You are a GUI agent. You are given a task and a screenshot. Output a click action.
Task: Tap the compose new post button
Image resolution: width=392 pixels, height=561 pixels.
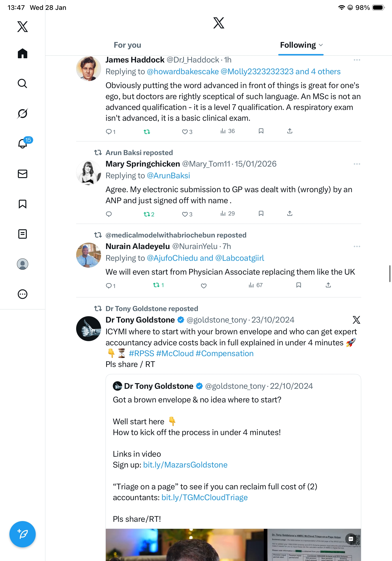[x=23, y=534]
